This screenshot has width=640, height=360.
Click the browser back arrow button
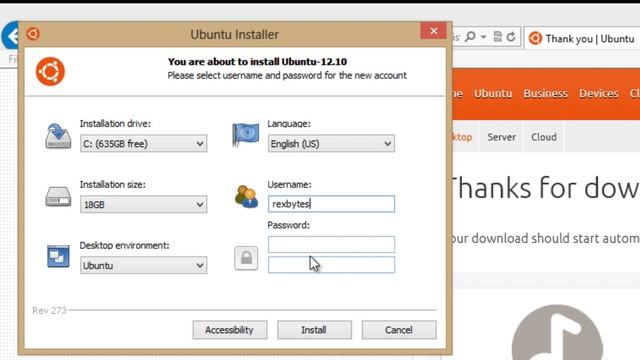click(x=11, y=36)
